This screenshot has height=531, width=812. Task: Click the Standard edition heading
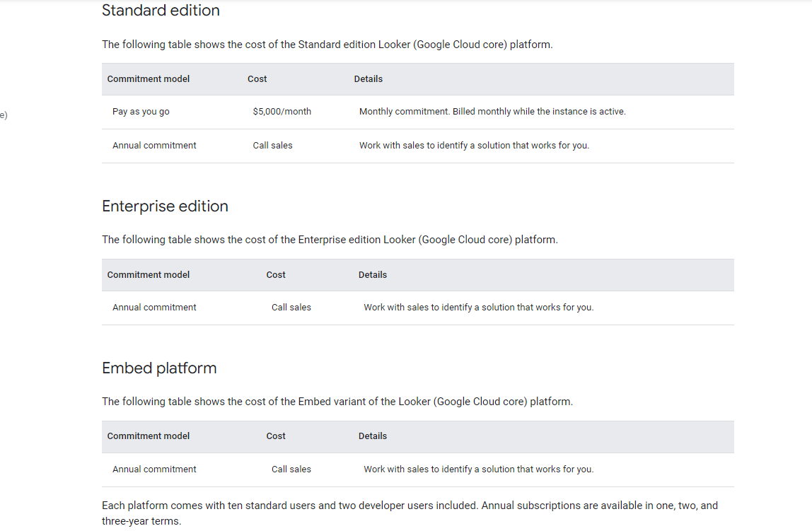tap(161, 10)
